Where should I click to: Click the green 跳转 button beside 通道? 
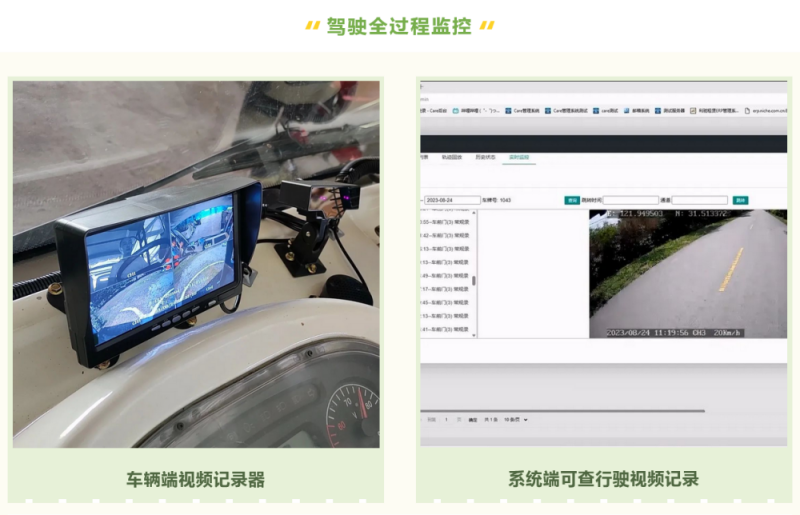[x=740, y=200]
